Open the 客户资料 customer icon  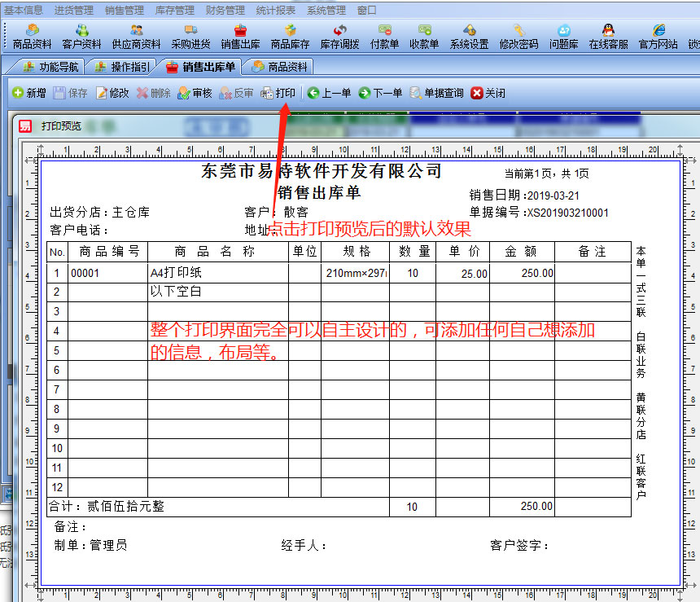click(82, 37)
